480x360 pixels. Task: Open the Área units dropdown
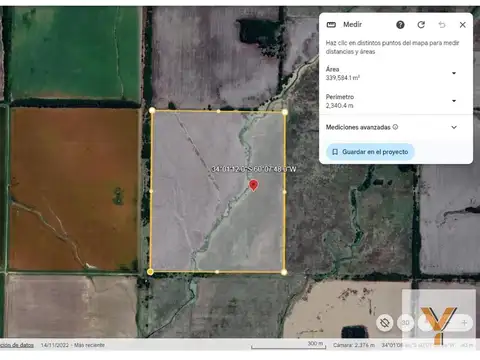[454, 73]
